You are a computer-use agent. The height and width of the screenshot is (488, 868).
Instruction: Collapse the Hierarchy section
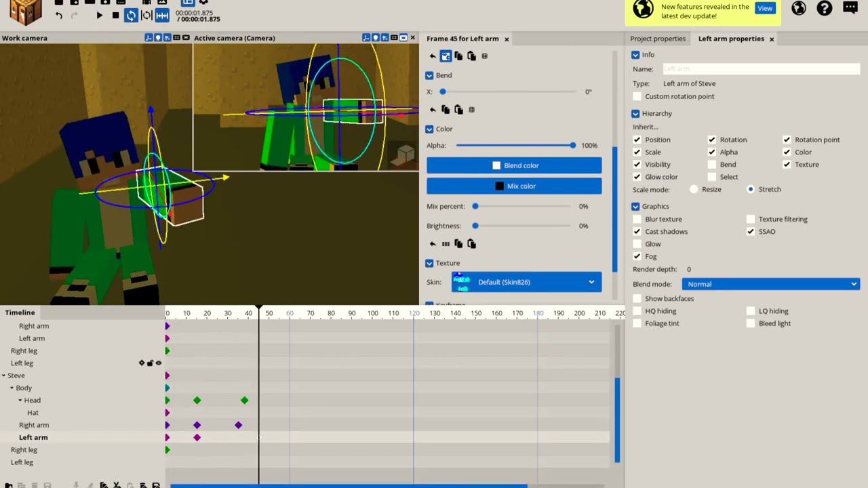coord(635,114)
